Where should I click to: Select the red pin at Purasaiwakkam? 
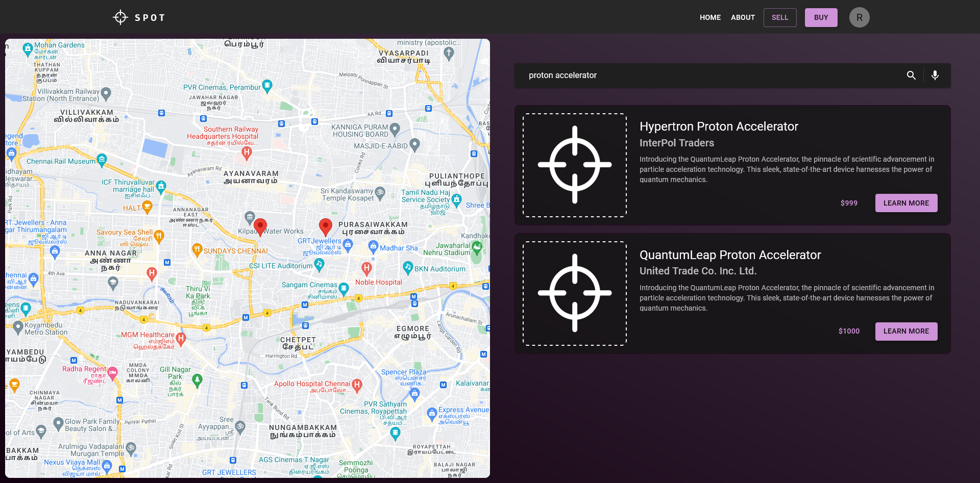[326, 225]
